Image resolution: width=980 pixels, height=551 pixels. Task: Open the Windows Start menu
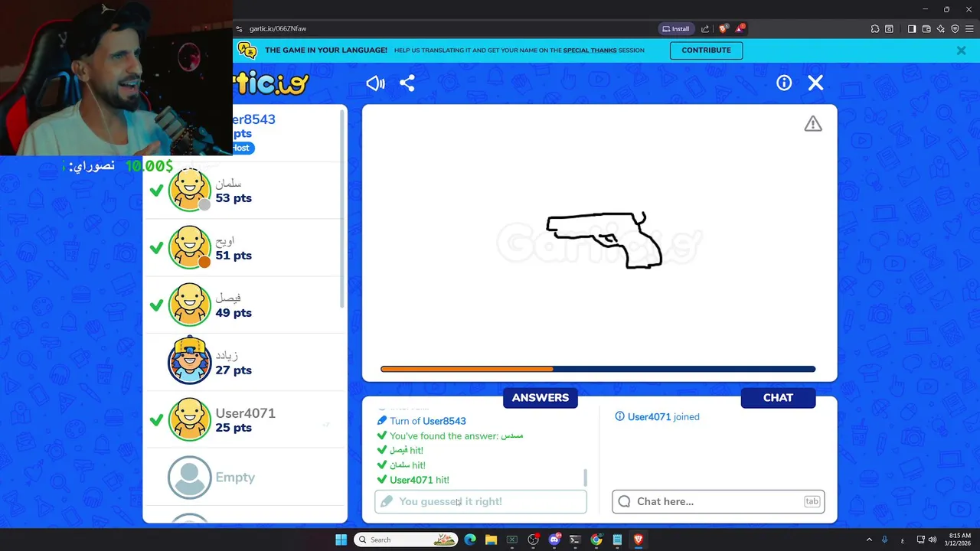click(x=341, y=540)
